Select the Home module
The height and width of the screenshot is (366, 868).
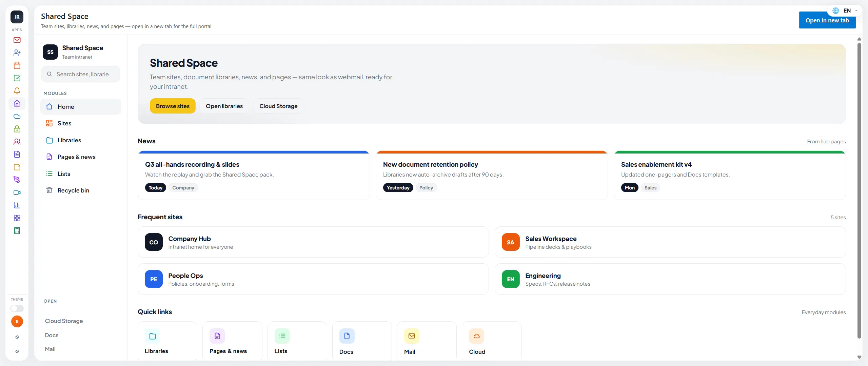[81, 106]
